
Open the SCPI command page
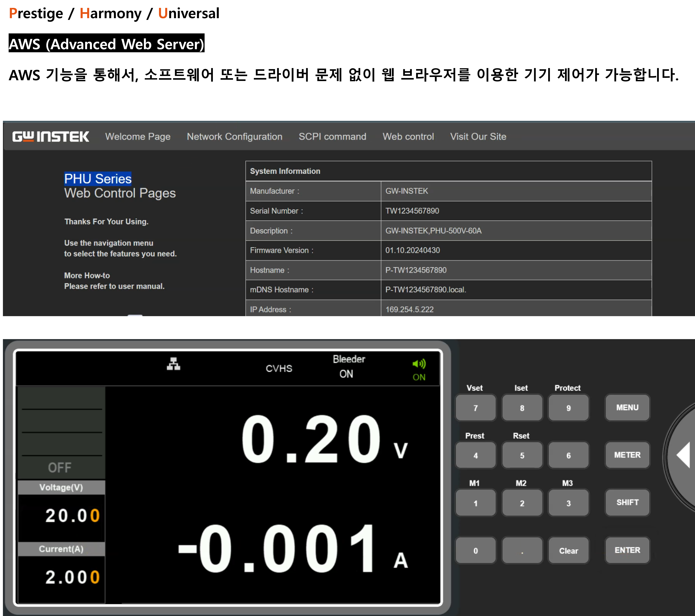click(x=332, y=137)
